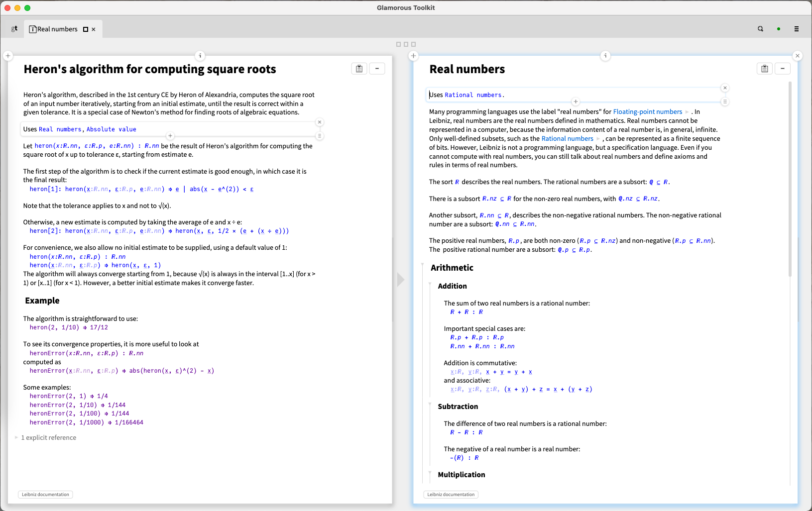812x511 pixels.
Task: Click 'Real numbers' link in Heron's Uses snippet
Action: (60, 129)
